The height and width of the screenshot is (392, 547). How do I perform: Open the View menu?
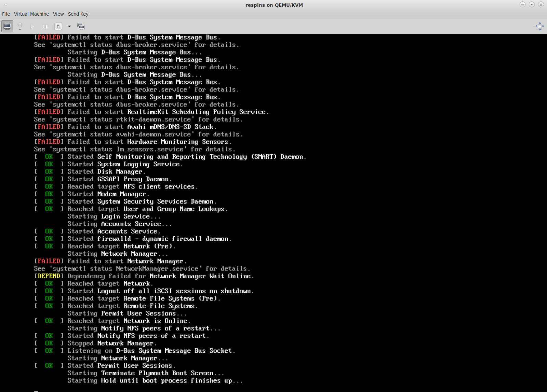(58, 14)
